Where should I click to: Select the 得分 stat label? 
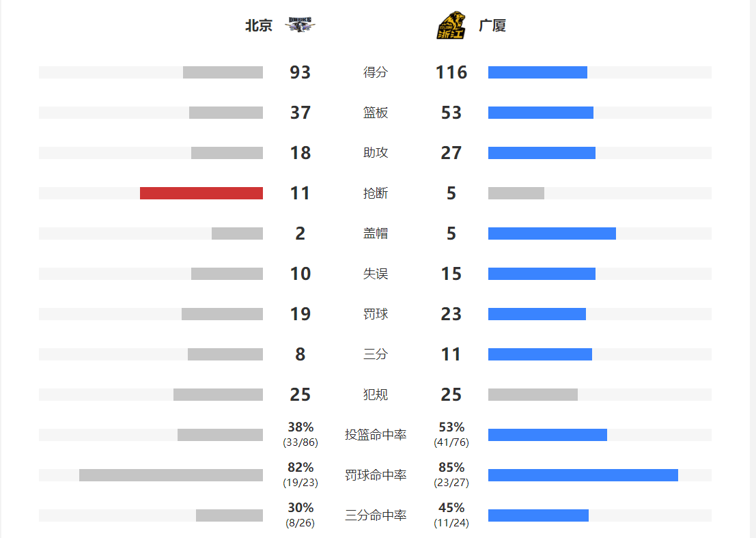pyautogui.click(x=376, y=72)
